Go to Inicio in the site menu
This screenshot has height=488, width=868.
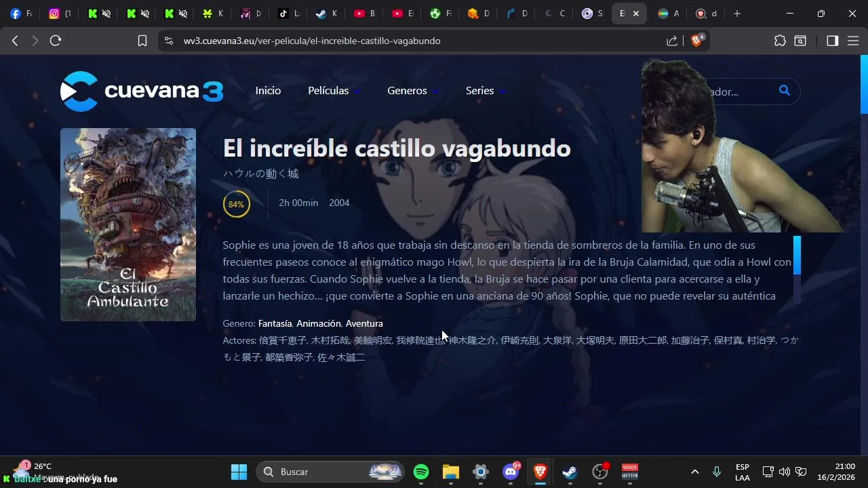[268, 91]
